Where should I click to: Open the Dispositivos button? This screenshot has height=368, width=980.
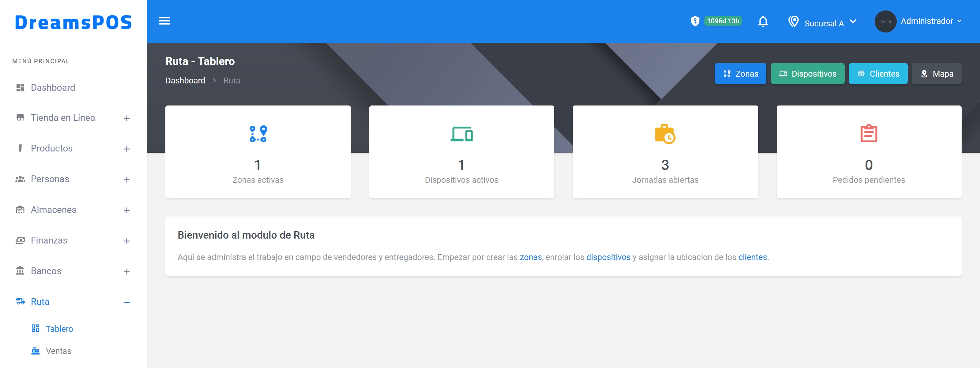click(807, 74)
